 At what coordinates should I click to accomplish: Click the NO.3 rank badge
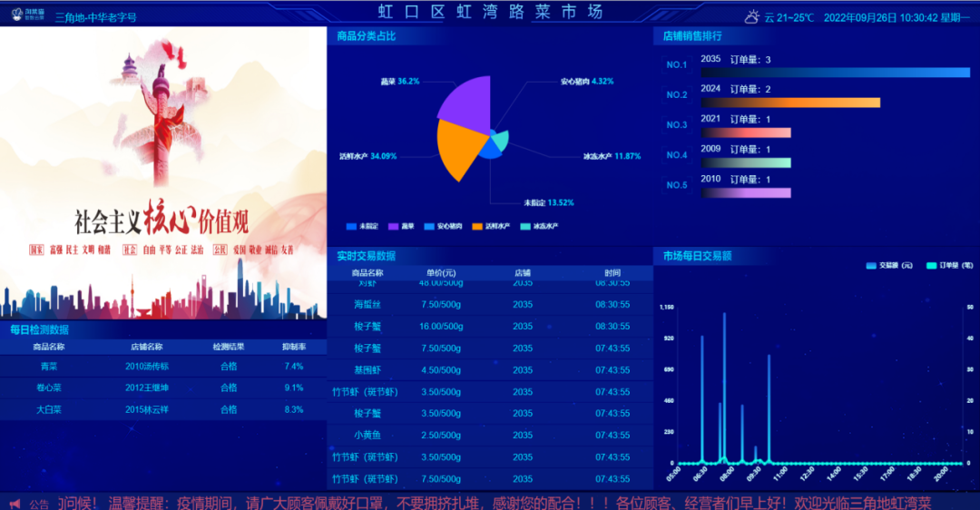pyautogui.click(x=677, y=125)
